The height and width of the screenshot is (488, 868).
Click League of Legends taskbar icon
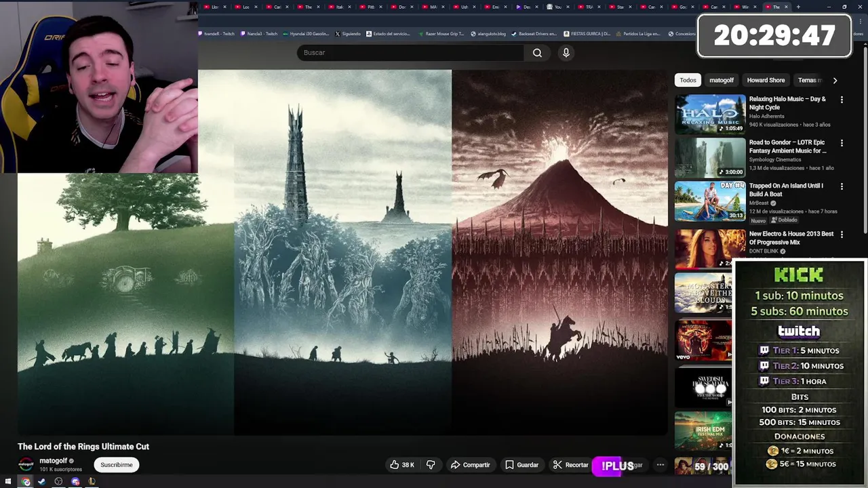pos(92,482)
